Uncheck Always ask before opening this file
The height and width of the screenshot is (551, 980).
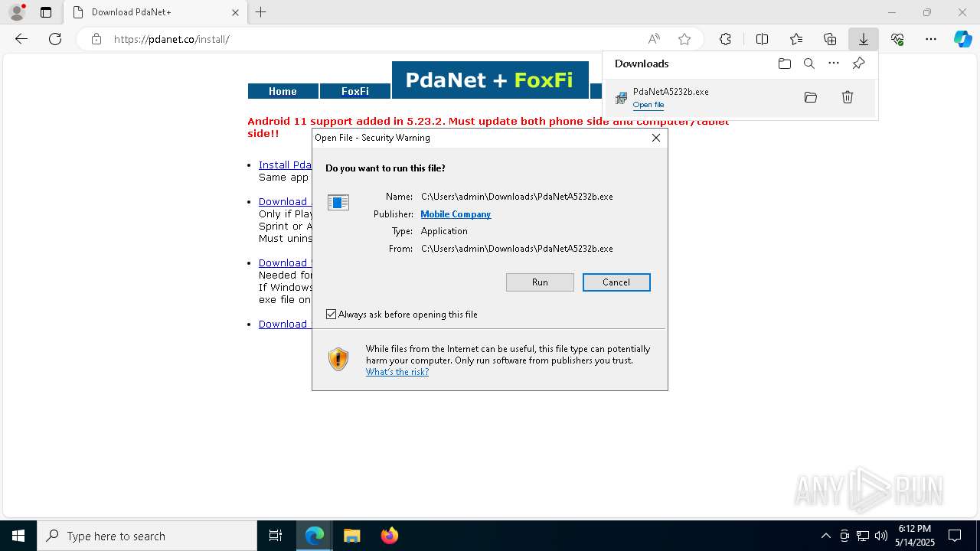(331, 315)
